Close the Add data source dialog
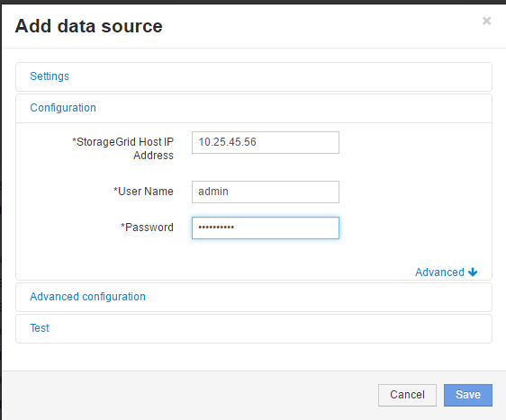This screenshot has width=506, height=420. 486,21
